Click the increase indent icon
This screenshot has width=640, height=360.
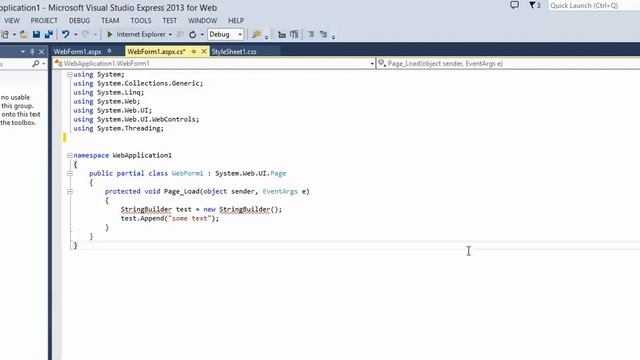click(x=294, y=35)
